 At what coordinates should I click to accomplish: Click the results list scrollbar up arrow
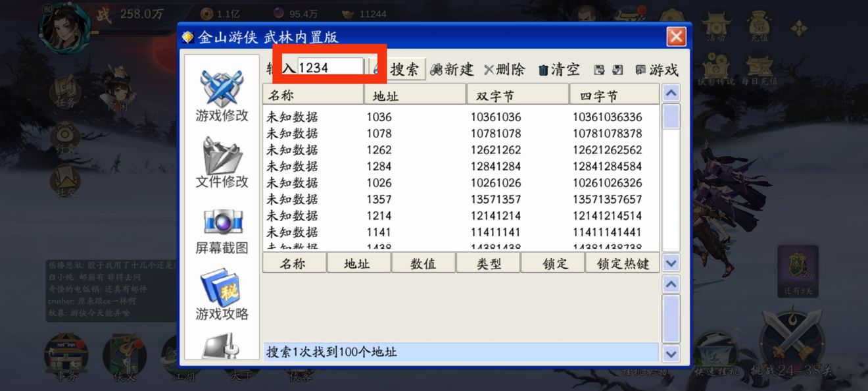[671, 93]
